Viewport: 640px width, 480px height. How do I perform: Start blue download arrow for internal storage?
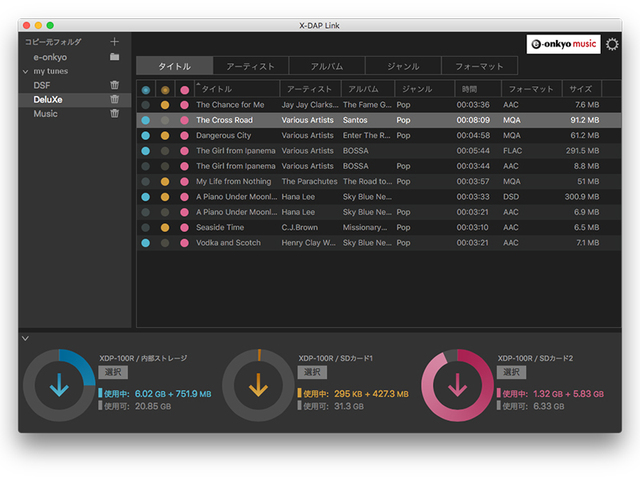(x=58, y=385)
